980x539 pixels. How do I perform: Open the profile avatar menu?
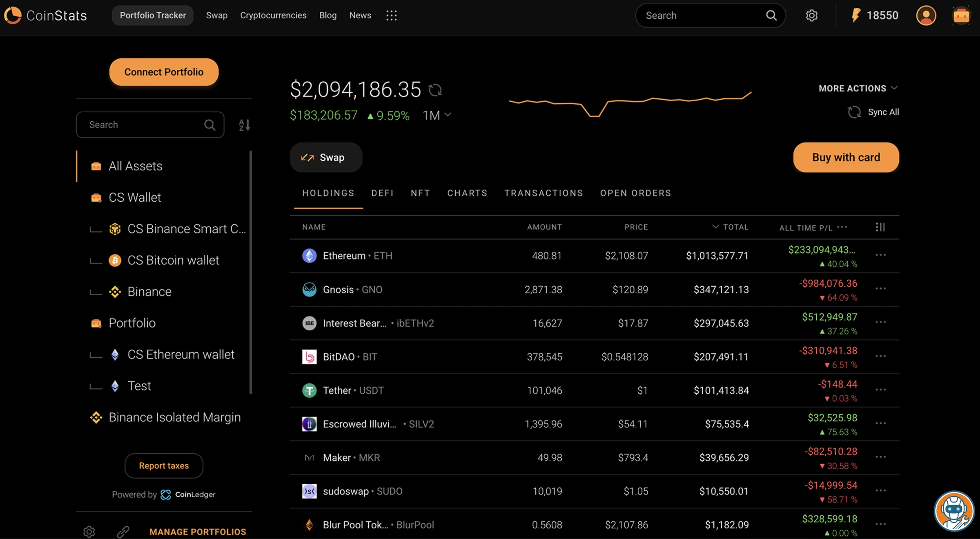pyautogui.click(x=926, y=15)
